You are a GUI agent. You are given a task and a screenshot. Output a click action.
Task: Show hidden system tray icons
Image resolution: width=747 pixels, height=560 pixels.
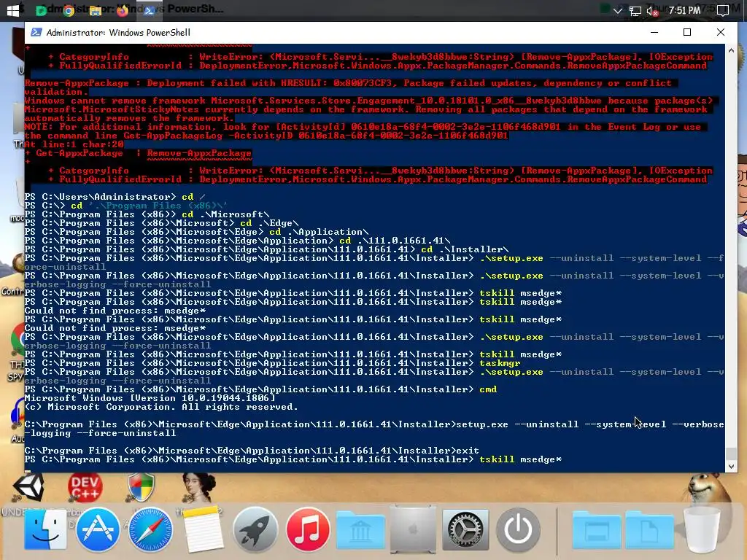[x=617, y=10]
